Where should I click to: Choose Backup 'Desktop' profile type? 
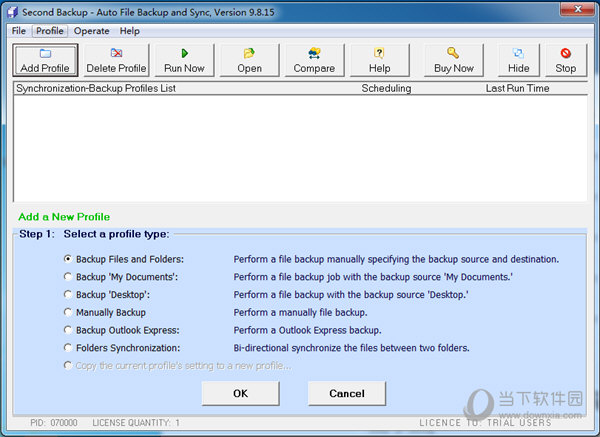tap(107, 295)
